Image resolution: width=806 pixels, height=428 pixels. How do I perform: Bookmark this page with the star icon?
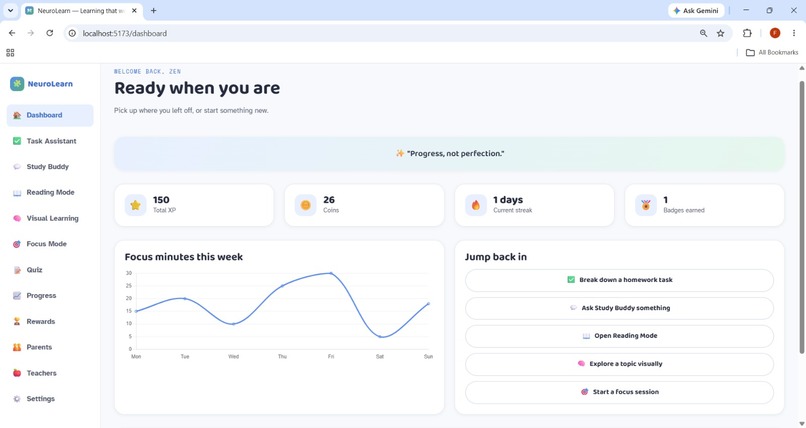coord(721,33)
